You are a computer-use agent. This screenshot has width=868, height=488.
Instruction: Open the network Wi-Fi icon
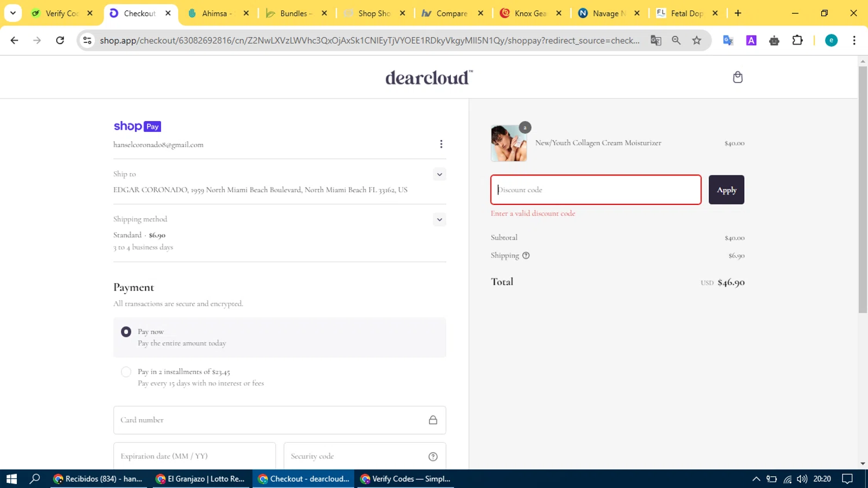pyautogui.click(x=787, y=479)
